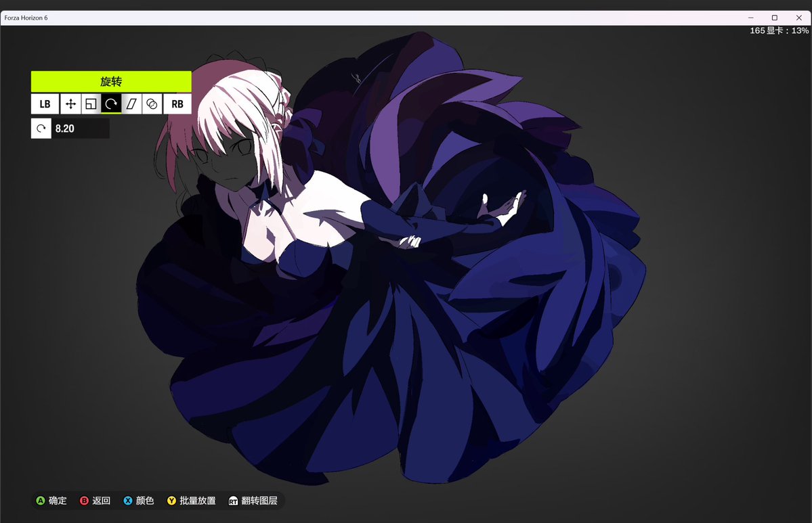812x523 pixels.
Task: Click the green 旋转 header label
Action: (111, 82)
